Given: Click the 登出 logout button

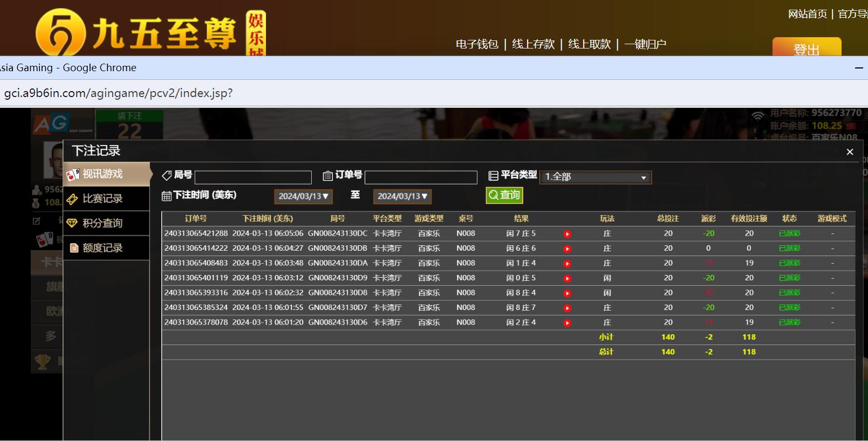Looking at the screenshot, I should [807, 47].
